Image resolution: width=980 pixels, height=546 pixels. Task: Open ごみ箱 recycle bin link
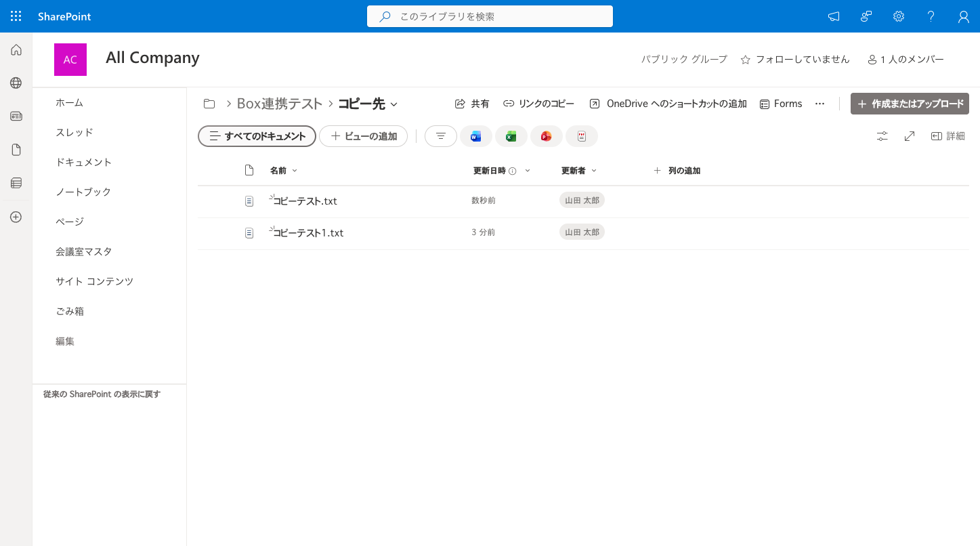click(70, 311)
